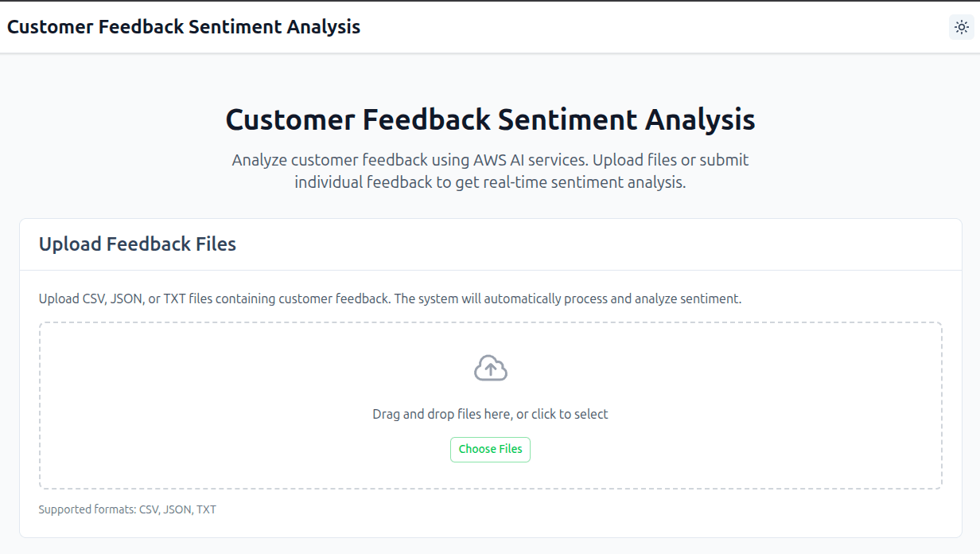Click Choose Files to browse for feedback files
980x554 pixels.
(x=490, y=449)
